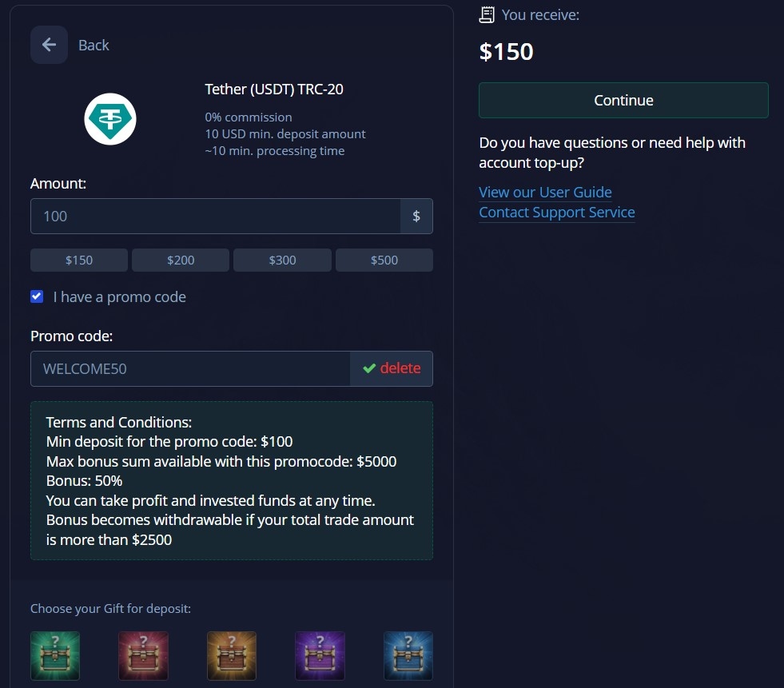Image resolution: width=784 pixels, height=688 pixels.
Task: Click the amount input showing 100
Action: pyautogui.click(x=216, y=216)
